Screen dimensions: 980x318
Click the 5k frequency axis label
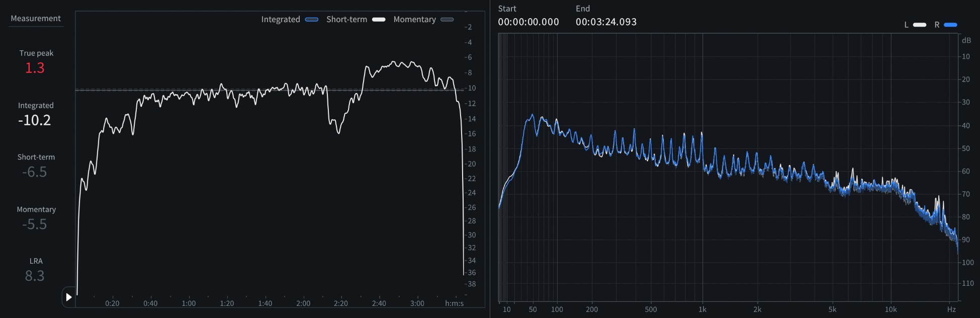(833, 309)
